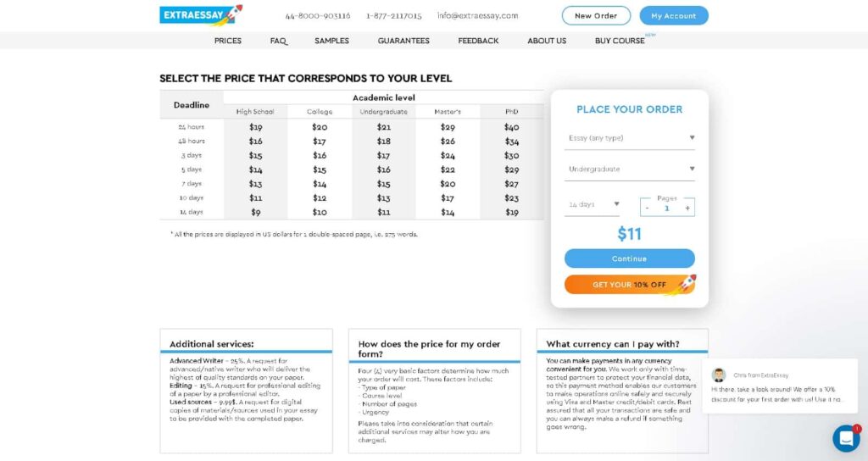868x461 pixels.
Task: Increase pages with the plus button
Action: point(687,208)
